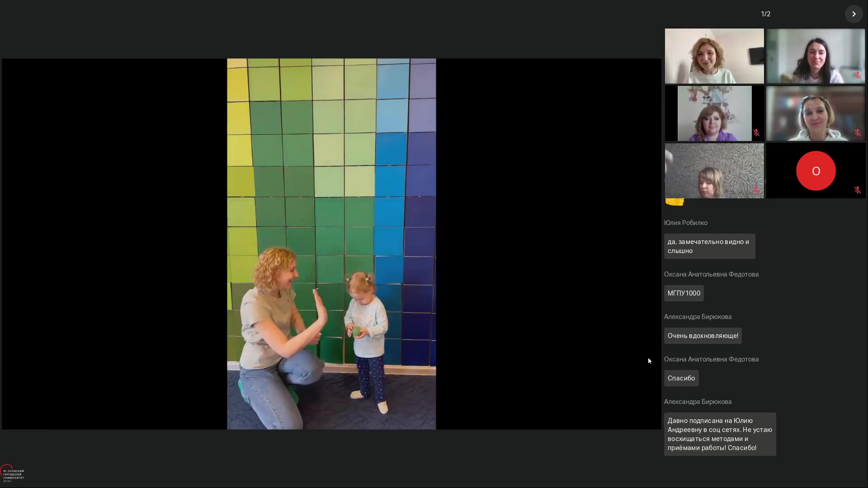Select video tile with floral wallpaper background
Image resolution: width=868 pixels, height=488 pixels.
(x=714, y=171)
